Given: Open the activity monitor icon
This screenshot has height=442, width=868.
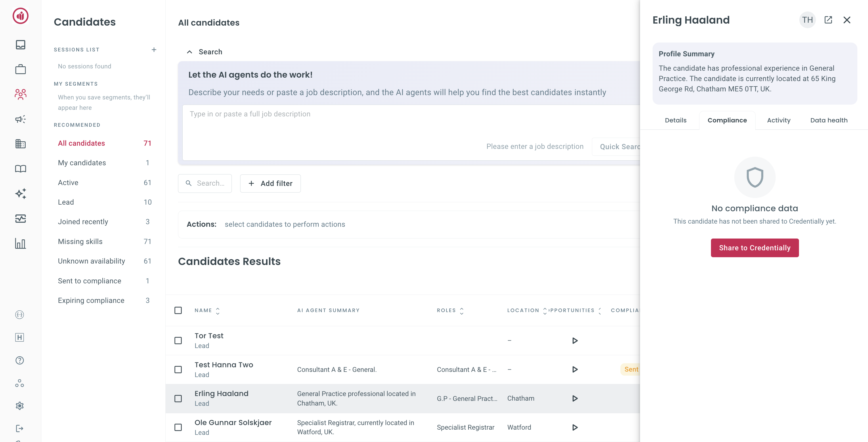Looking at the screenshot, I should pyautogui.click(x=20, y=218).
